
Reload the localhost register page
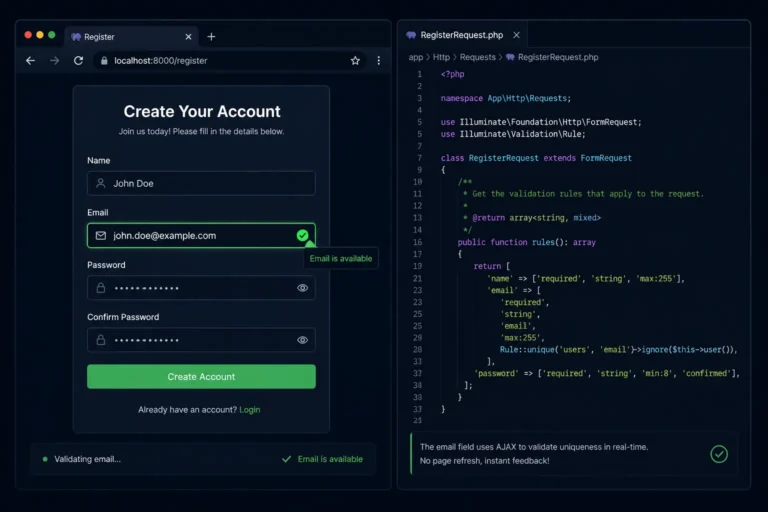78,61
